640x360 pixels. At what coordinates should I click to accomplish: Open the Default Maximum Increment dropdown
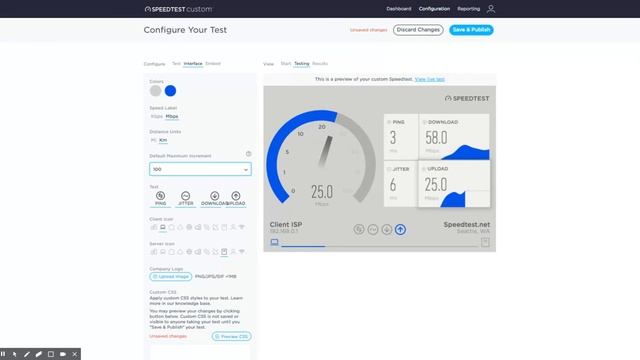(x=200, y=169)
